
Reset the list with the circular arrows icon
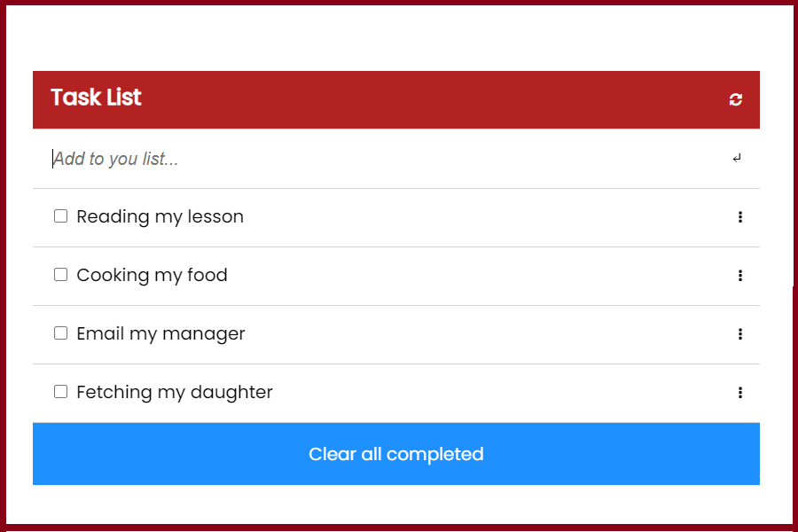tap(736, 99)
